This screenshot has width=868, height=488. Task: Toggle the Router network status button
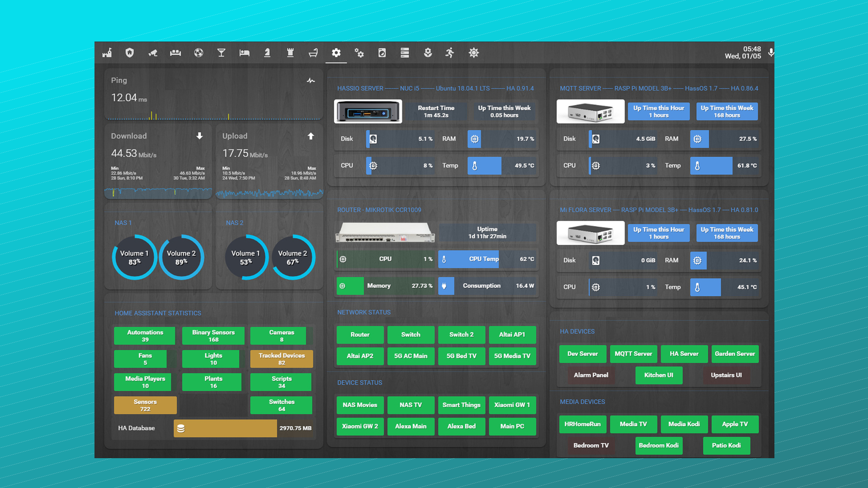pos(360,335)
